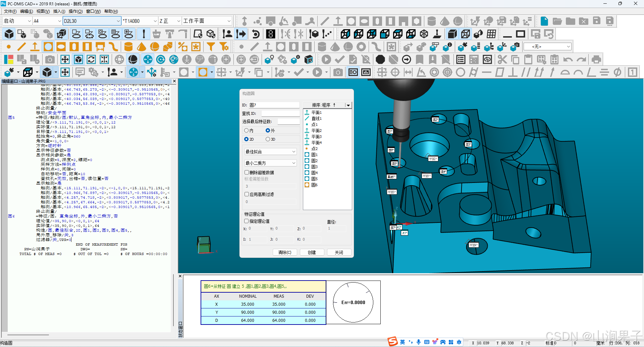Click the camera snapshot icon in fourth toolbar row
This screenshot has height=347, width=644.
click(50, 59)
